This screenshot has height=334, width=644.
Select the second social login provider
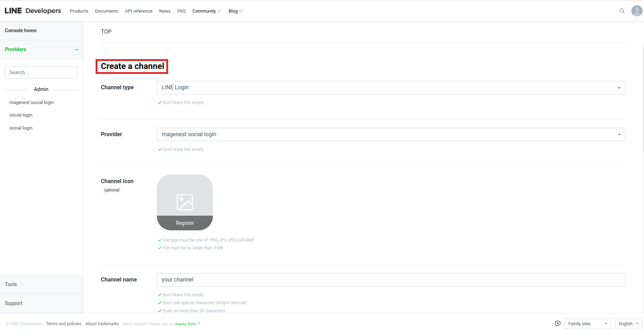tap(21, 128)
